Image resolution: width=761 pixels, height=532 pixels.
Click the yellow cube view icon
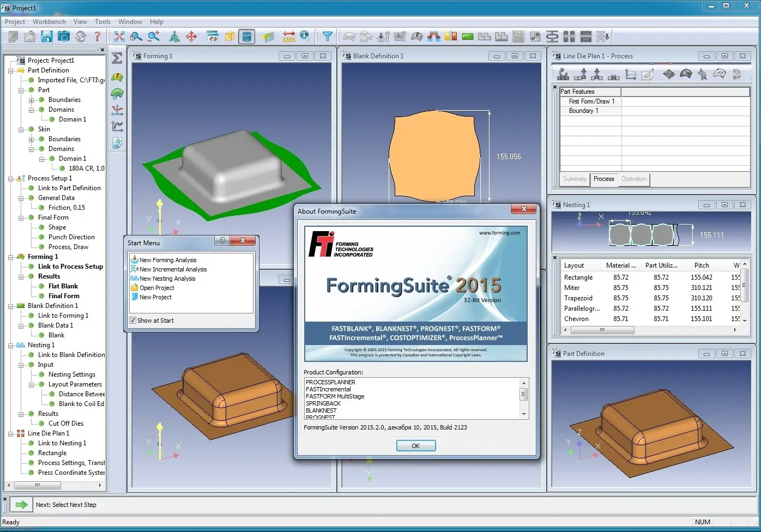(x=230, y=37)
